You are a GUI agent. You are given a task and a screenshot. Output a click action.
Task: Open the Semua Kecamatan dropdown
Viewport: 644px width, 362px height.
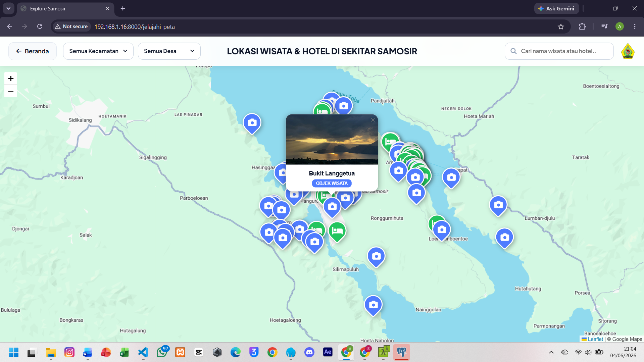[x=98, y=51]
